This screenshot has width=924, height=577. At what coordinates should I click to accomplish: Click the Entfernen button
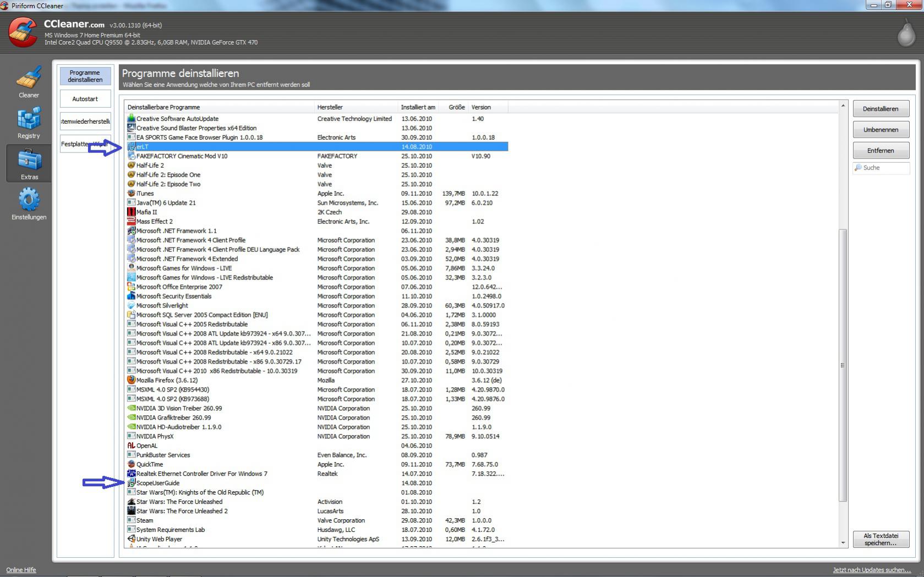pos(881,151)
